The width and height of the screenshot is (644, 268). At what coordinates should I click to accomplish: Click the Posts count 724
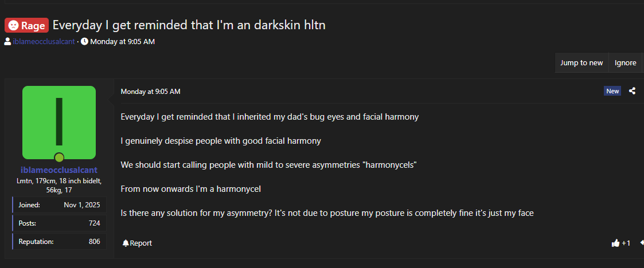click(94, 223)
